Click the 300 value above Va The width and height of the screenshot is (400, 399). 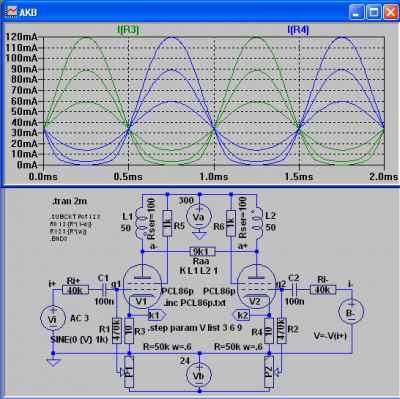186,200
